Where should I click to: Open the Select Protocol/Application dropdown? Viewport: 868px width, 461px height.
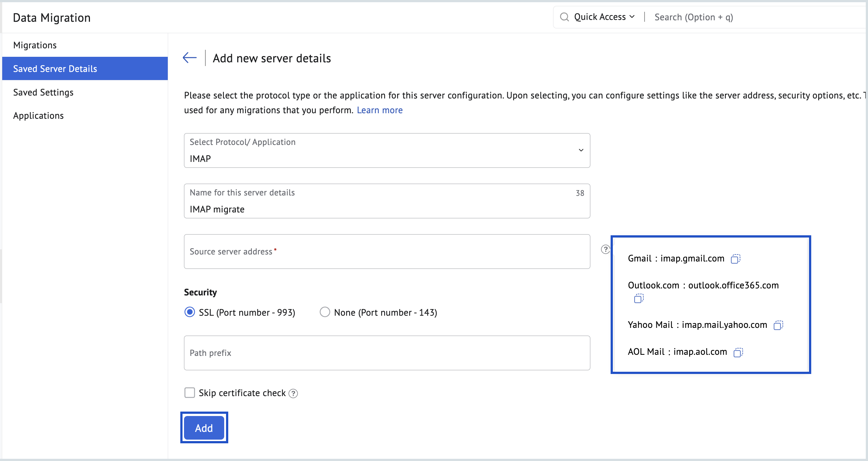pyautogui.click(x=387, y=150)
